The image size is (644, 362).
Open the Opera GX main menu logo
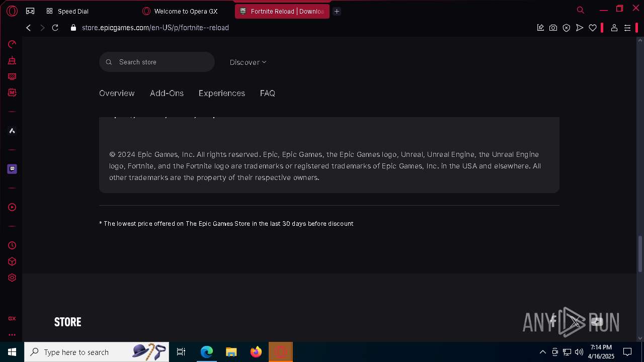(12, 11)
